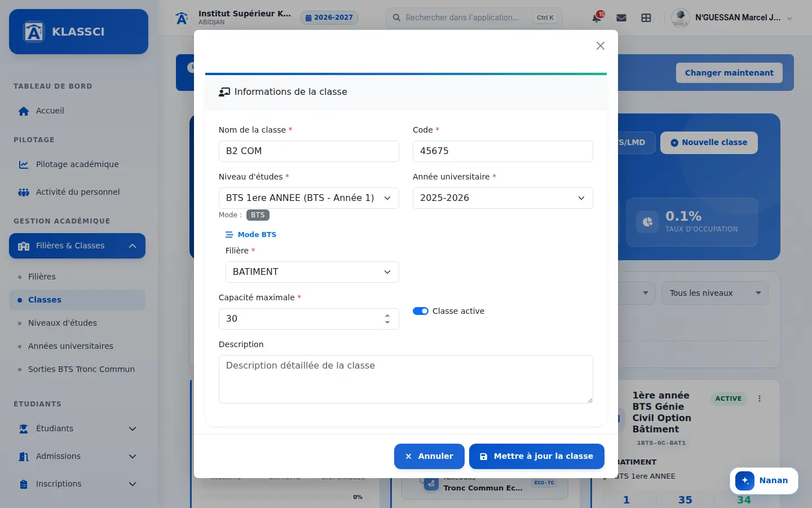Click the Étudiants sidebar icon
This screenshot has width=812, height=508.
coord(24,429)
